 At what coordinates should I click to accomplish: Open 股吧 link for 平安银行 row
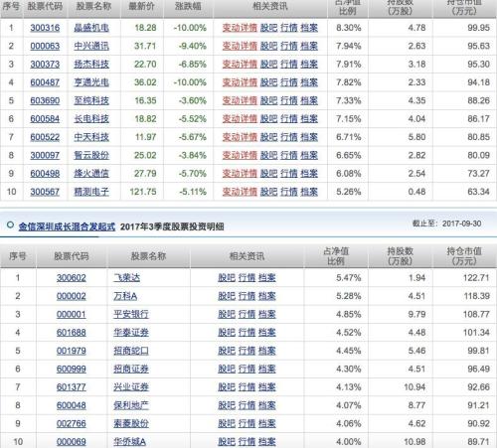coord(227,314)
